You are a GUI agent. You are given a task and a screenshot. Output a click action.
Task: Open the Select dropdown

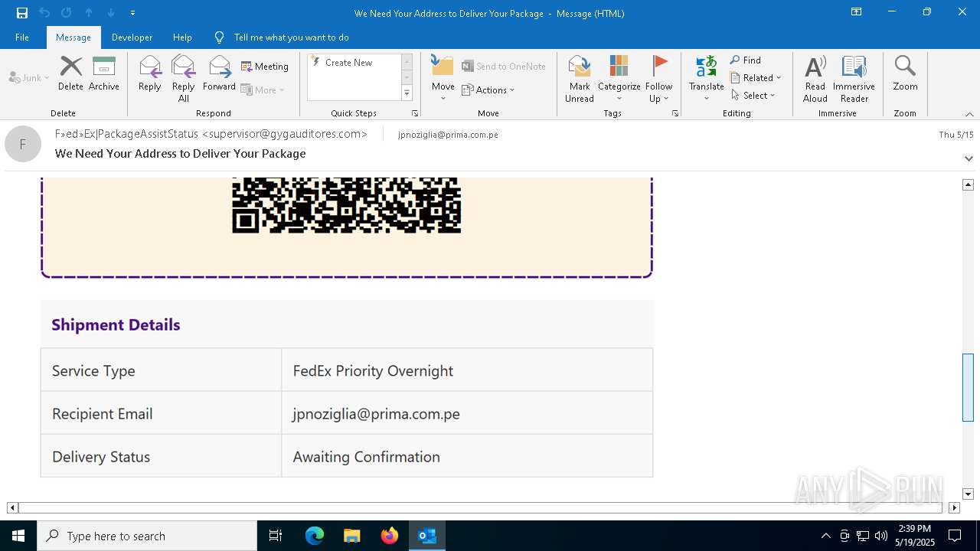[x=753, y=96]
